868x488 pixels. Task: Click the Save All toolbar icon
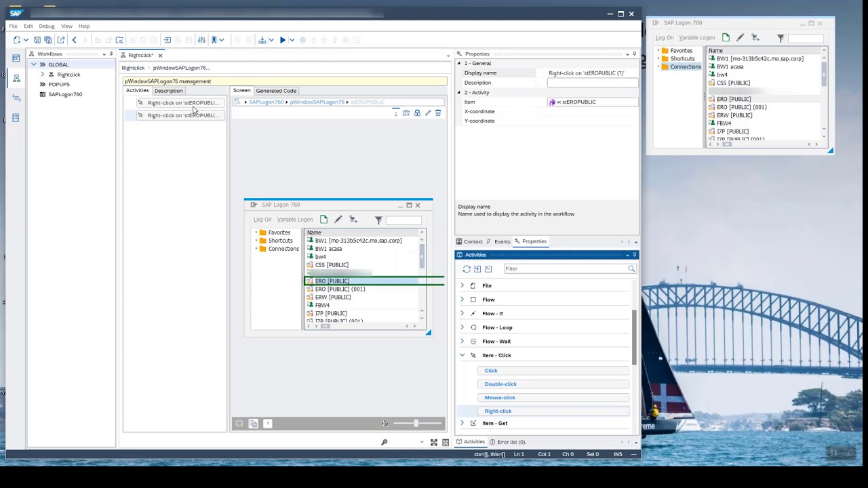[47, 40]
